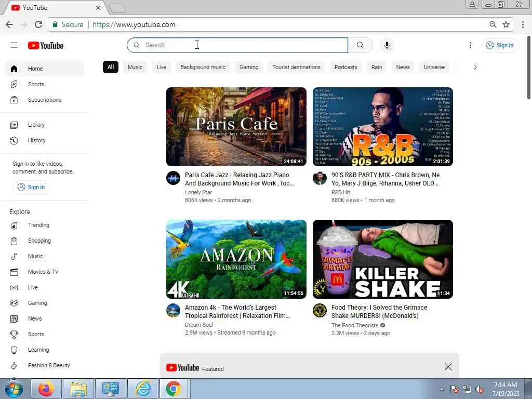Open Firefox from the taskbar
Image resolution: width=532 pixels, height=399 pixels.
coord(46,389)
